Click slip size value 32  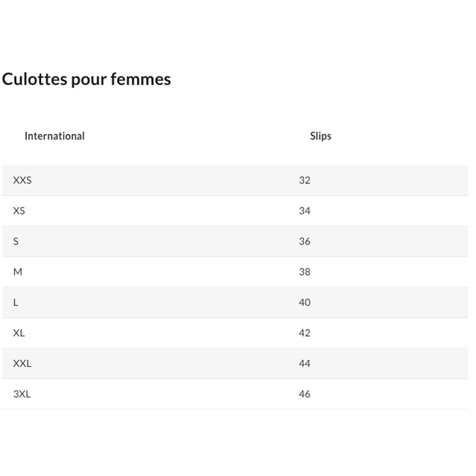tap(305, 180)
